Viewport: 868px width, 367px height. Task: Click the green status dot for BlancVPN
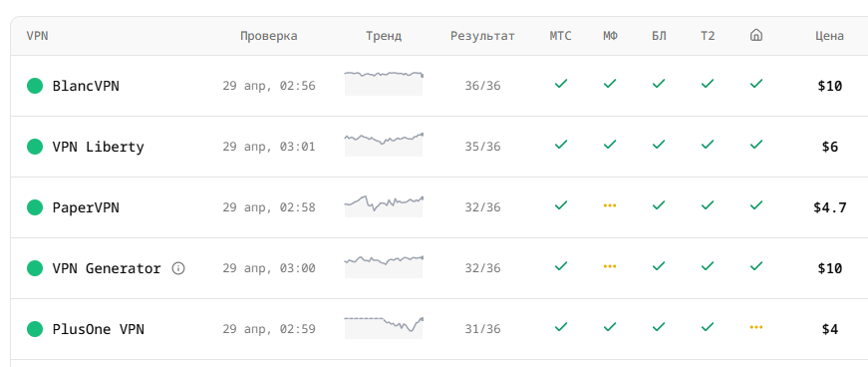tap(35, 86)
